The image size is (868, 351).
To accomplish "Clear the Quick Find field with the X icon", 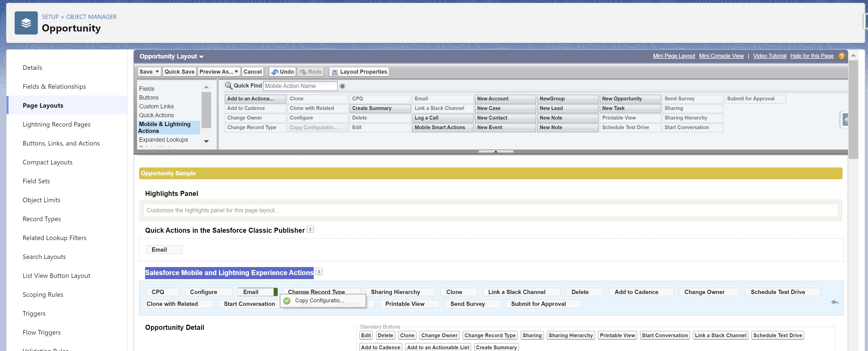I will pos(342,86).
